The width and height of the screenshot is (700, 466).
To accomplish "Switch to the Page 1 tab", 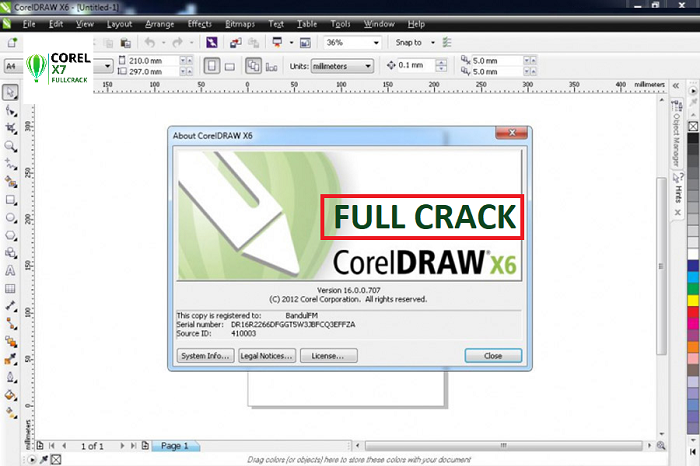I will point(175,445).
